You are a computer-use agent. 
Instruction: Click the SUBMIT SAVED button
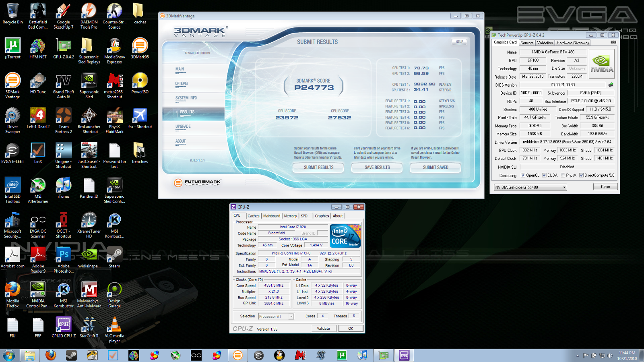pos(436,168)
